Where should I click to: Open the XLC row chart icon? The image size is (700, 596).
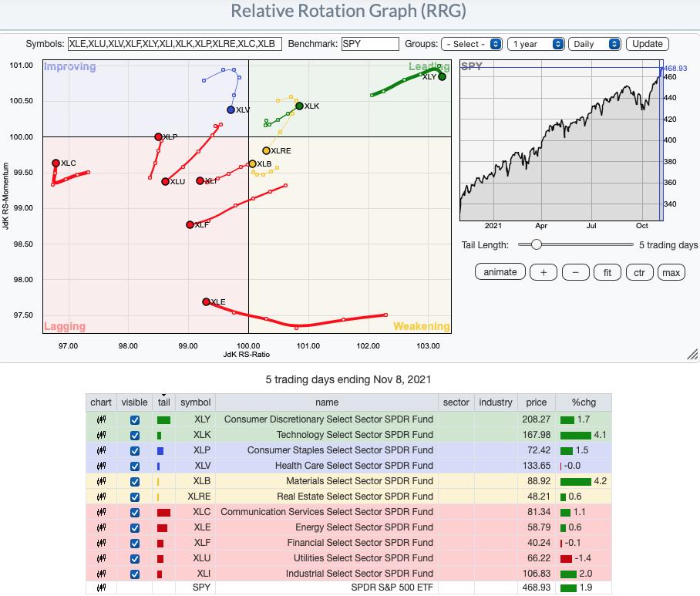[101, 512]
